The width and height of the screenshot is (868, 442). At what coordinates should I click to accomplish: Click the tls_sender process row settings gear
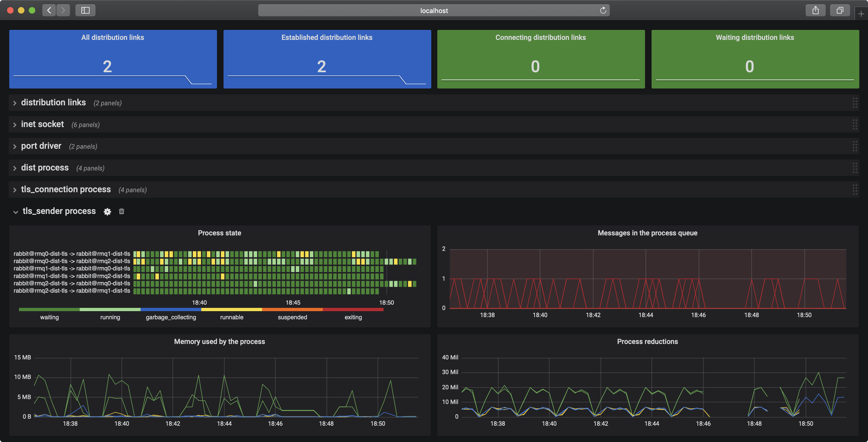(x=107, y=211)
